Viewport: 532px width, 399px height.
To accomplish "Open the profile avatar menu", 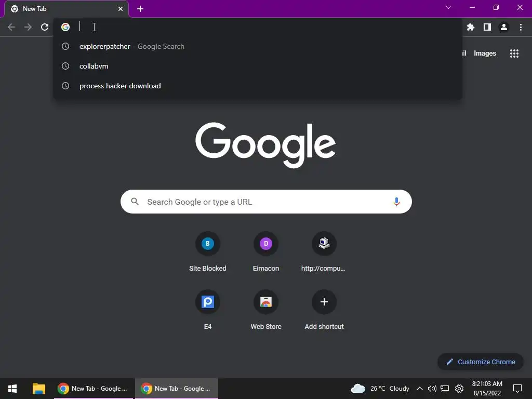I will pyautogui.click(x=504, y=27).
